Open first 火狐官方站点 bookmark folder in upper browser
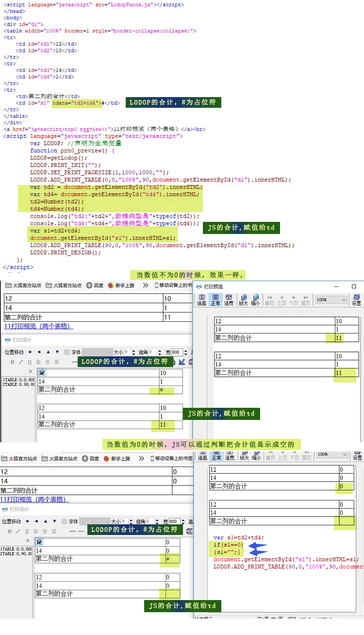Viewport: 364px width, 635px height. click(23, 285)
